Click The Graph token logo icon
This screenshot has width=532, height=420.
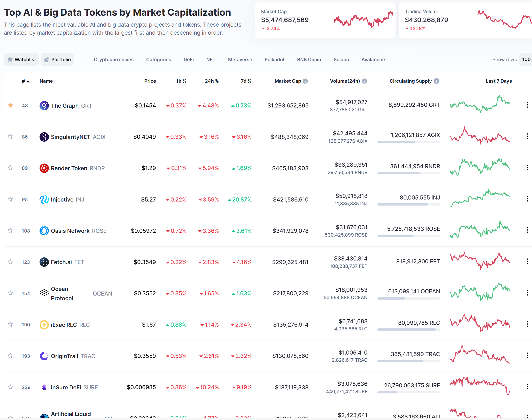(x=44, y=106)
